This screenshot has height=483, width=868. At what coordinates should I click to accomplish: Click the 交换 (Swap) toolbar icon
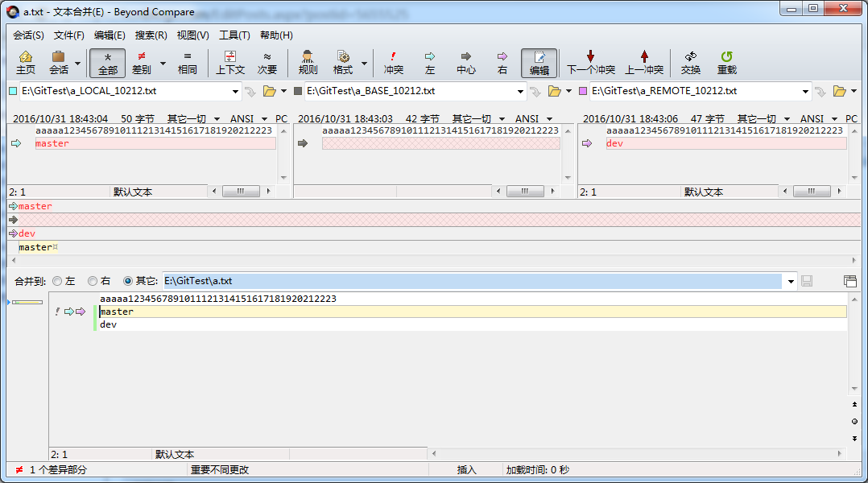tap(690, 62)
